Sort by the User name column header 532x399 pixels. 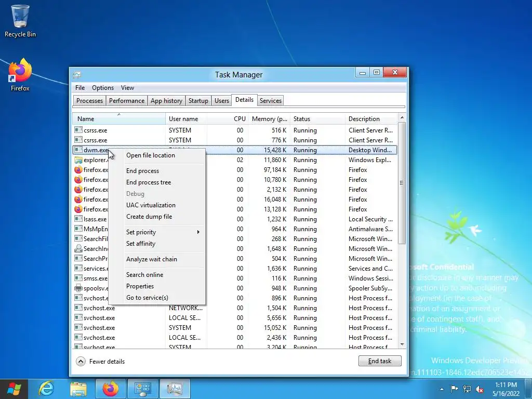(x=186, y=119)
